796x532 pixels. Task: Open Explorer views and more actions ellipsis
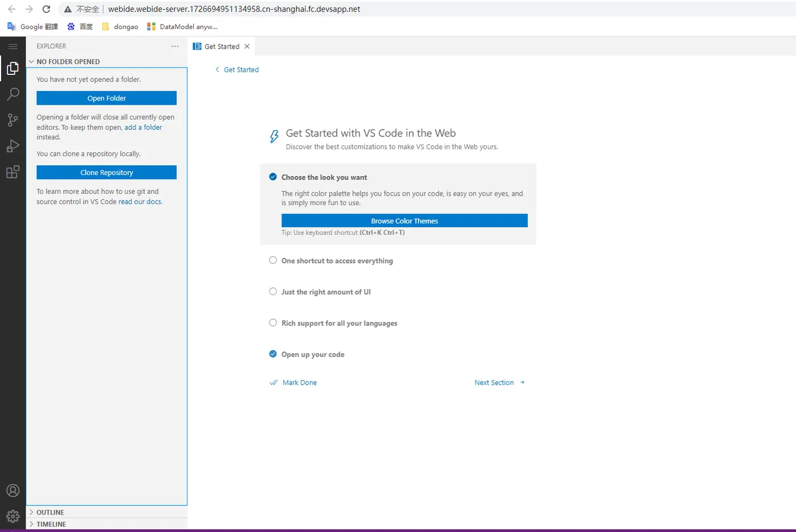(x=175, y=46)
